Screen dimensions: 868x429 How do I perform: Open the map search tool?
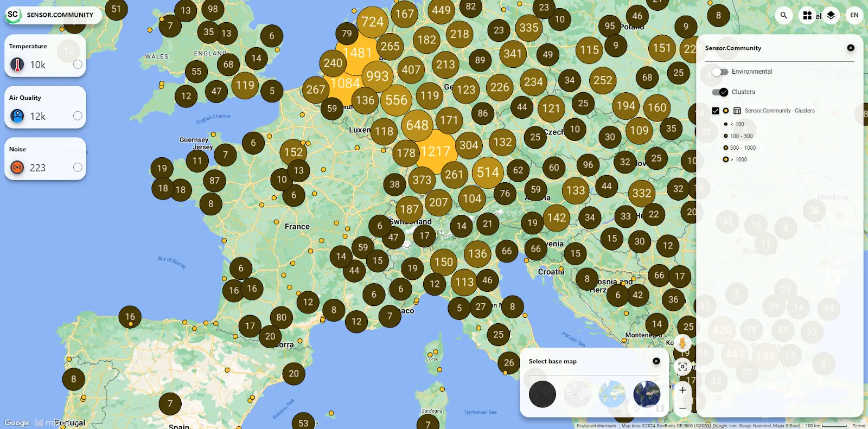783,15
